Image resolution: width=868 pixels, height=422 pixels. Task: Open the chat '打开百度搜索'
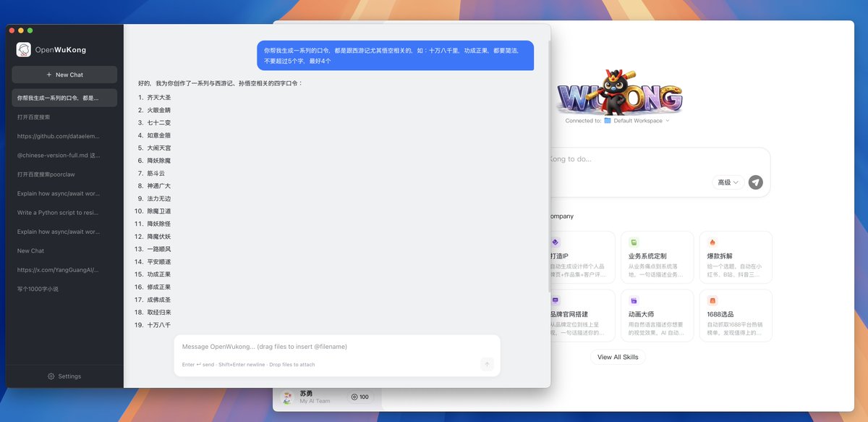pyautogui.click(x=64, y=117)
